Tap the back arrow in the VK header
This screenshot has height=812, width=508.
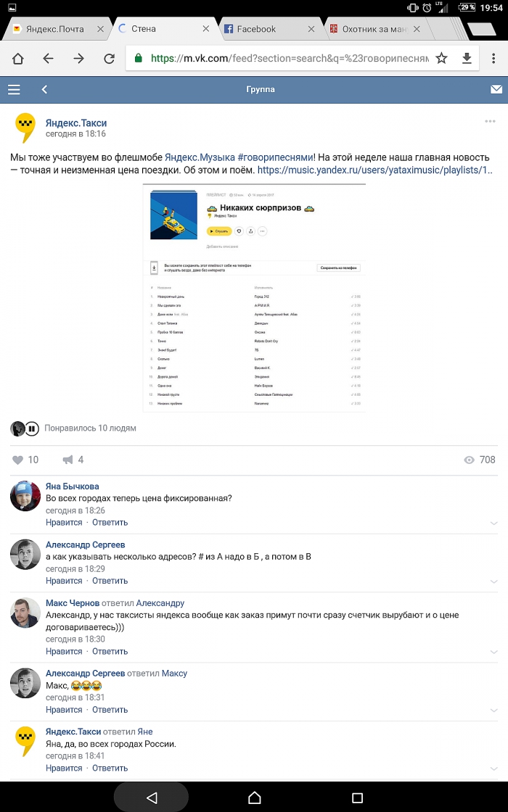(x=44, y=90)
